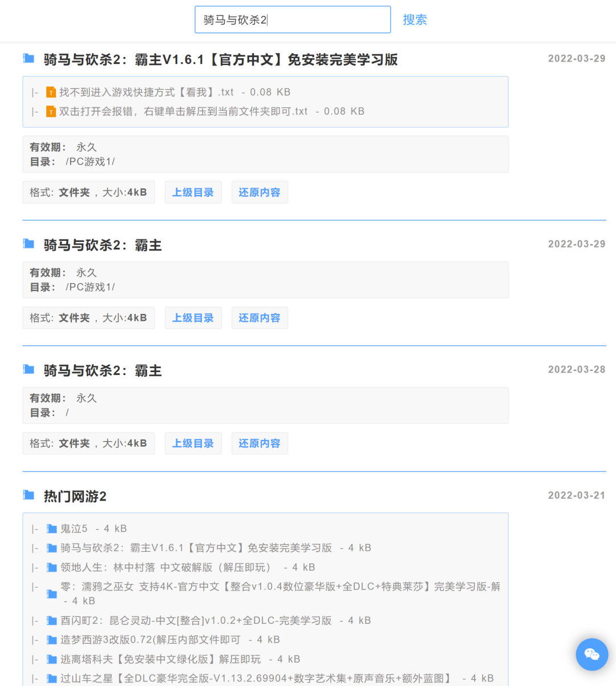Screen dimensions: 616x686
Task: Select 过山车之星【全DLC豪华完全版 entry
Action: tap(256, 679)
